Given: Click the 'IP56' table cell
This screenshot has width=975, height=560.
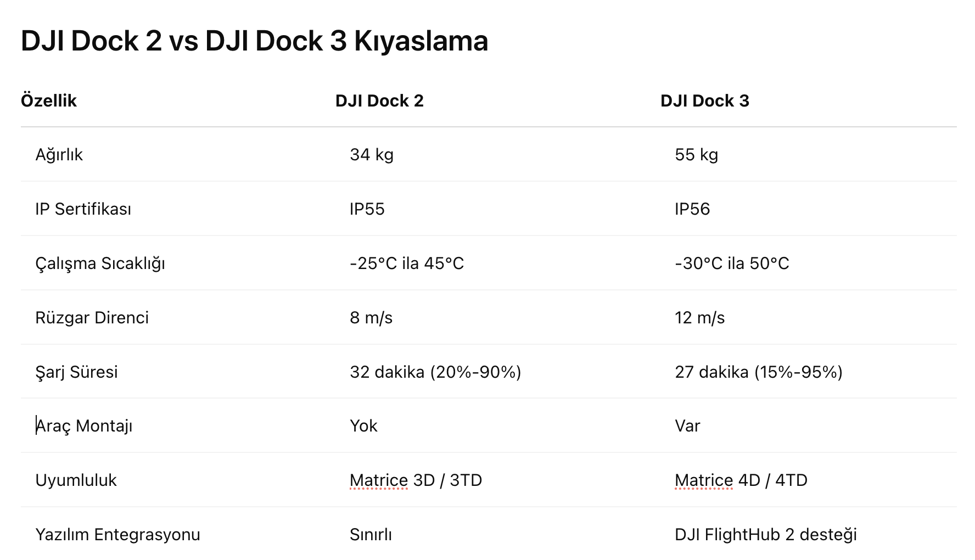Looking at the screenshot, I should click(x=692, y=209).
